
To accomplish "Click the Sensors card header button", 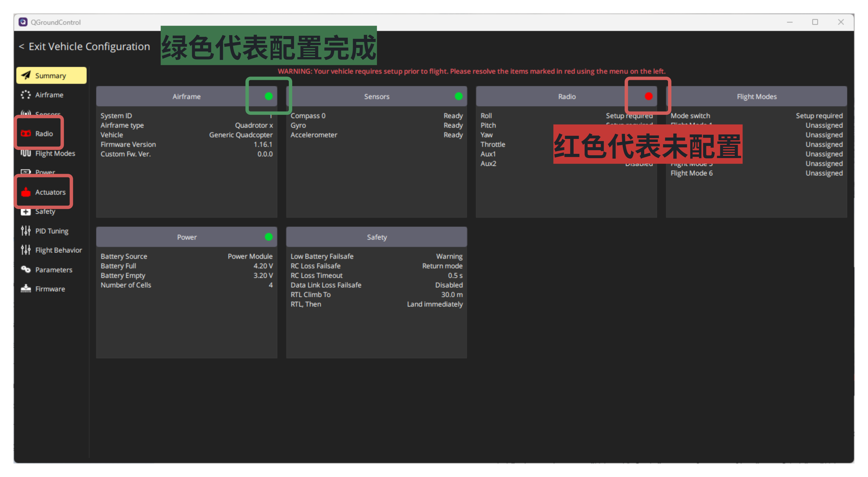I will 376,96.
